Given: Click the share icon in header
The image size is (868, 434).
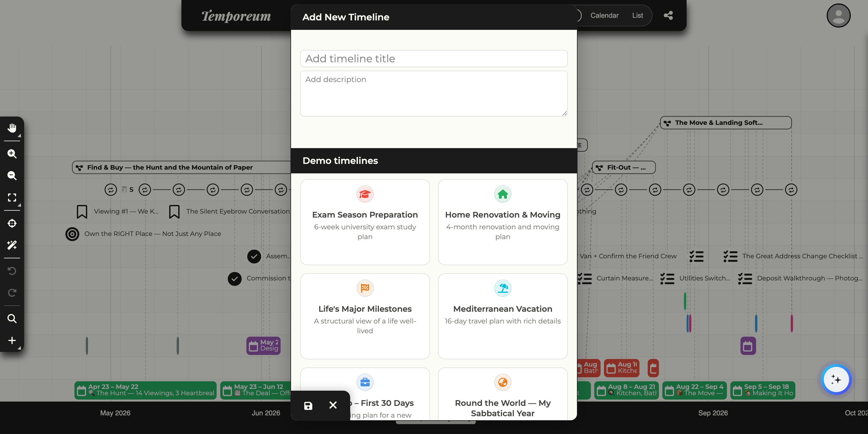Looking at the screenshot, I should pyautogui.click(x=668, y=15).
